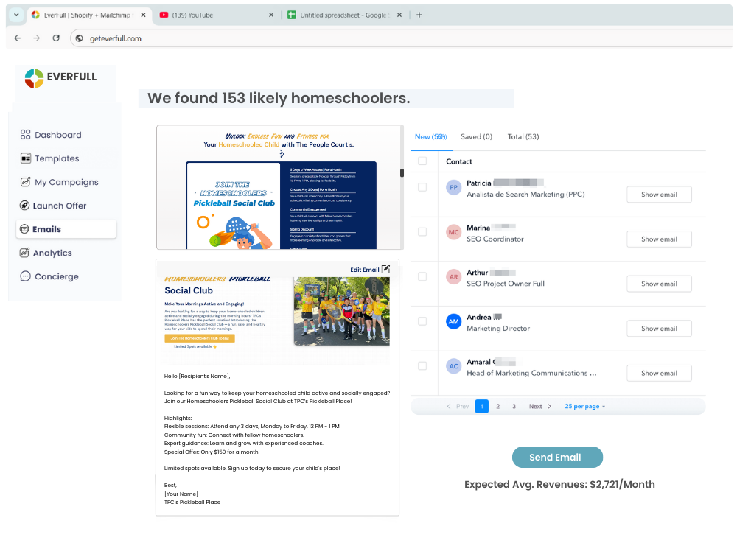Click the Concierge chat bubble icon
737x560 pixels.
(x=25, y=276)
